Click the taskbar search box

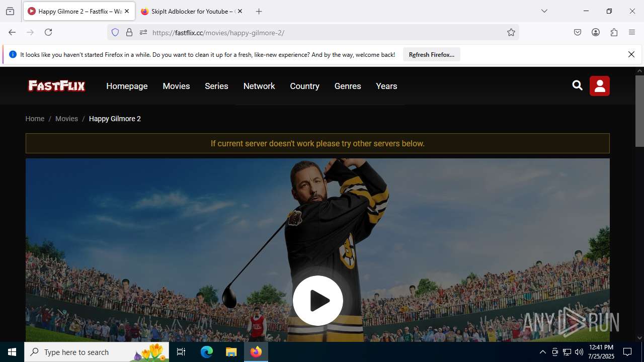[98, 352]
